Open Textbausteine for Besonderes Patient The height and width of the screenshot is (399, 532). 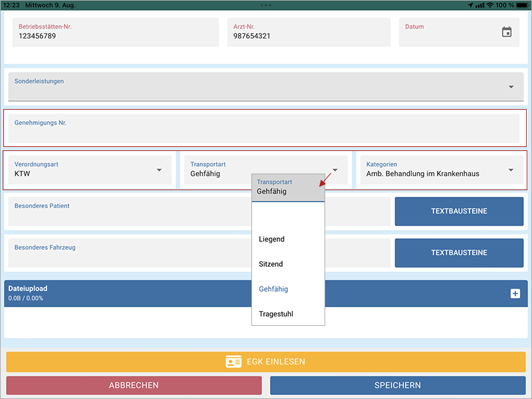(459, 211)
